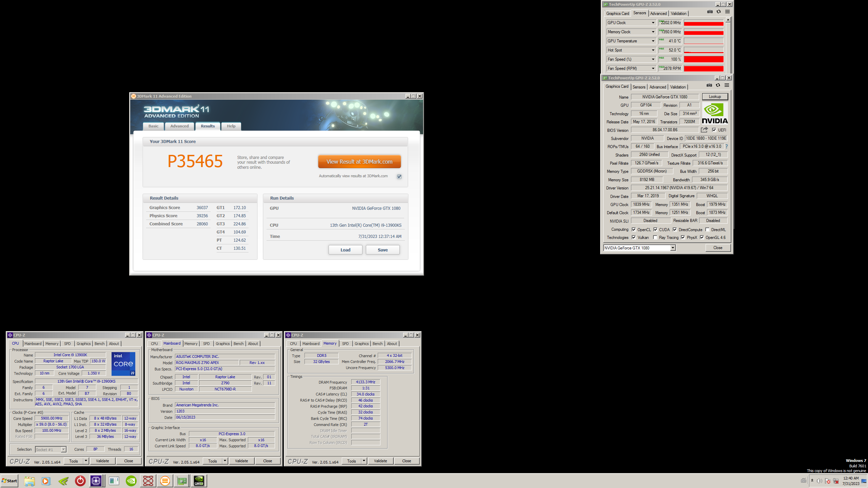Click the round green NVIDIA taskbar icon
Screen dimensions: 868x488
[x=131, y=481]
